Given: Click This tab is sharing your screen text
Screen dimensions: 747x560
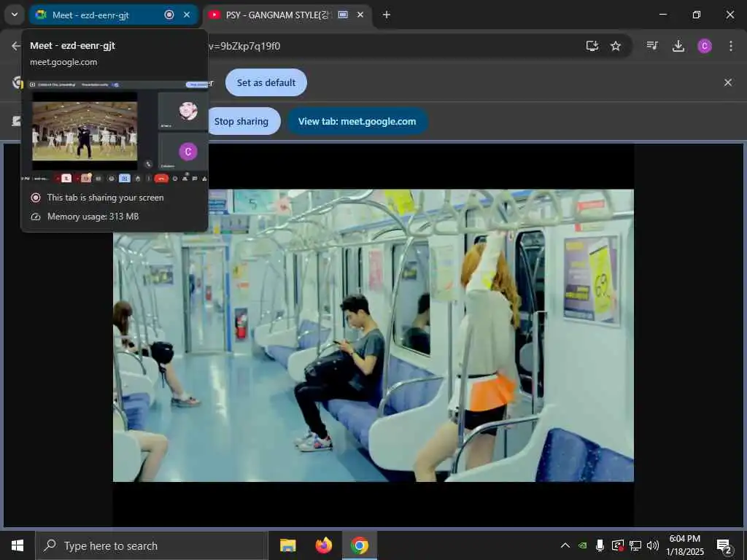Looking at the screenshot, I should pos(105,197).
